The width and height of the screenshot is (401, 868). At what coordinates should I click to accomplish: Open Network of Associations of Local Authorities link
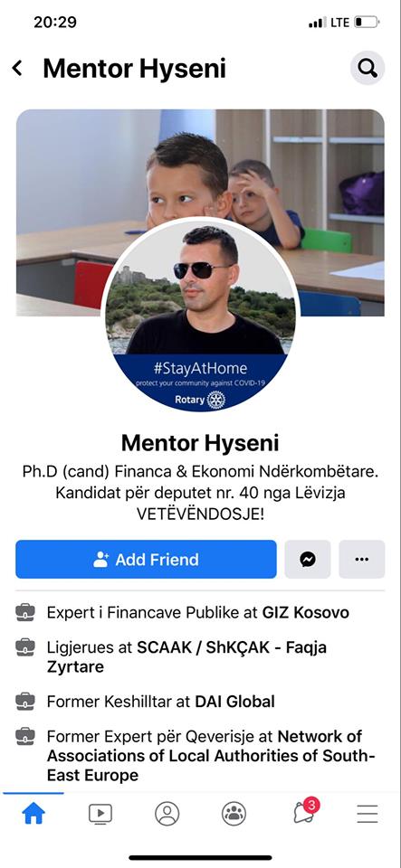(x=211, y=756)
